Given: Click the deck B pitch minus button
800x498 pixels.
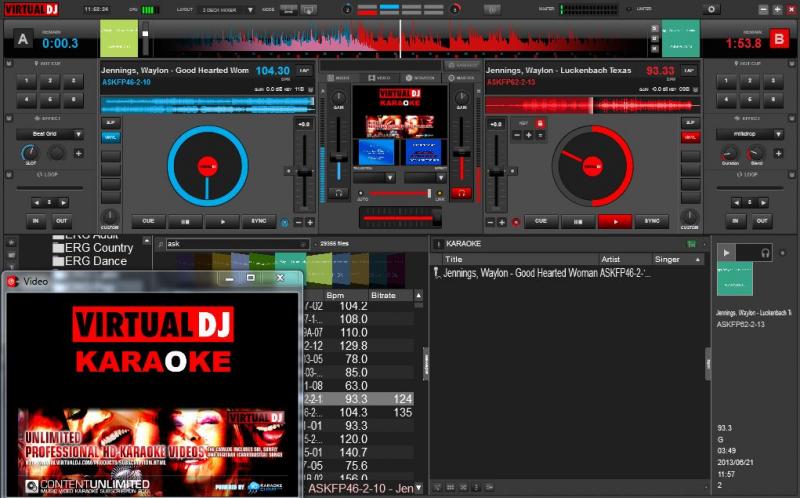Looking at the screenshot, I should 490,222.
